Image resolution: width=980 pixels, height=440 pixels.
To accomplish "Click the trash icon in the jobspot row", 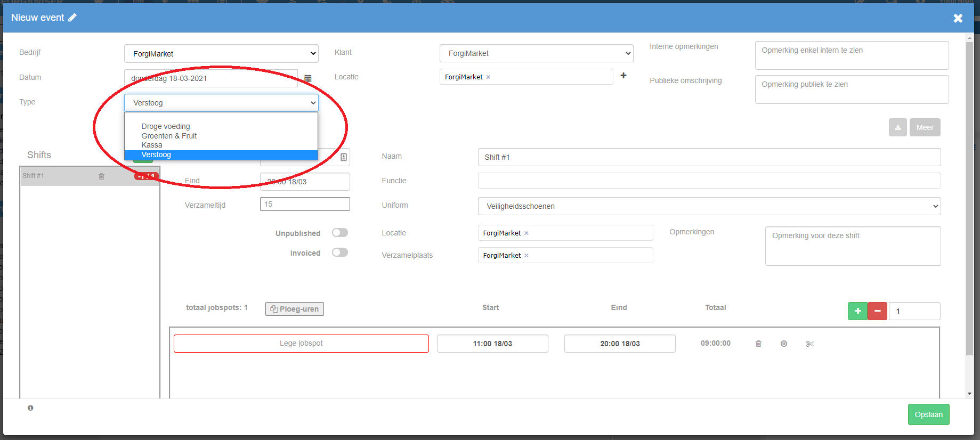I will 758,344.
